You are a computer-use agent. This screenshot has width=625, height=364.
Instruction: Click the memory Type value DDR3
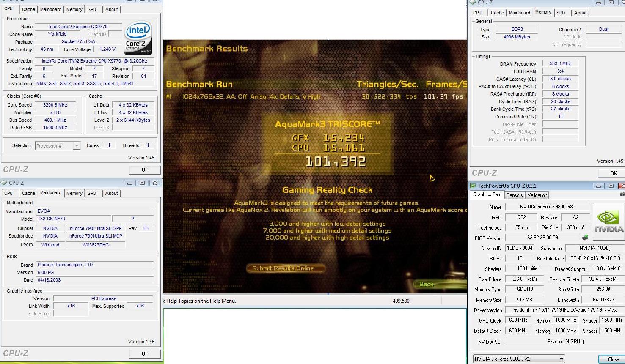(x=517, y=30)
